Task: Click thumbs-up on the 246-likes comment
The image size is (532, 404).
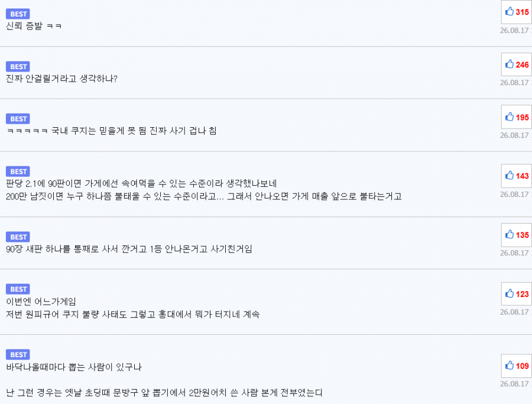Action: pyautogui.click(x=517, y=64)
